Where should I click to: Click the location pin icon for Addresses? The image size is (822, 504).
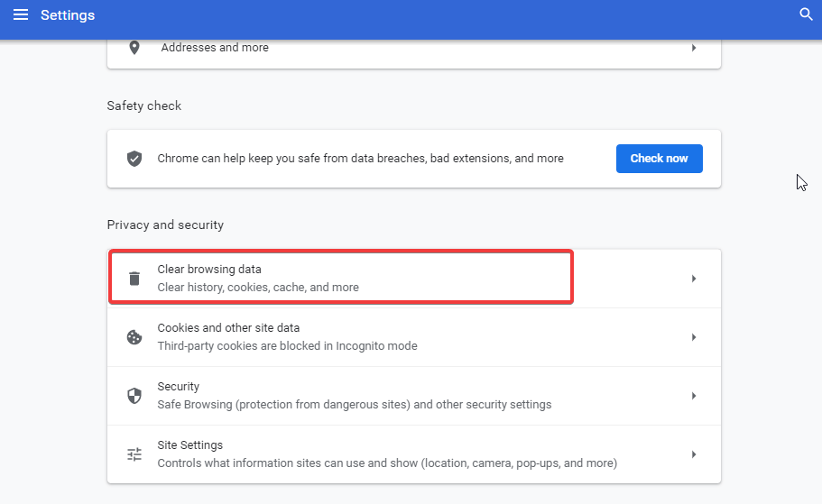(134, 48)
